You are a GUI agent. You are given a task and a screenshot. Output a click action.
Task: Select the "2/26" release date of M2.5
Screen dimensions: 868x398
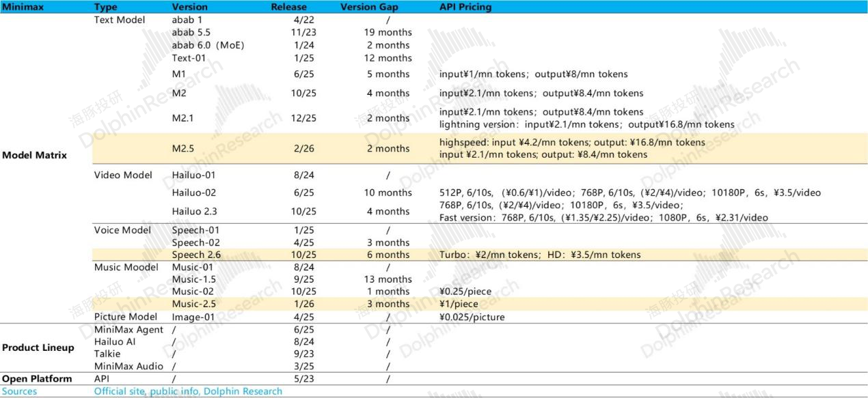[303, 148]
